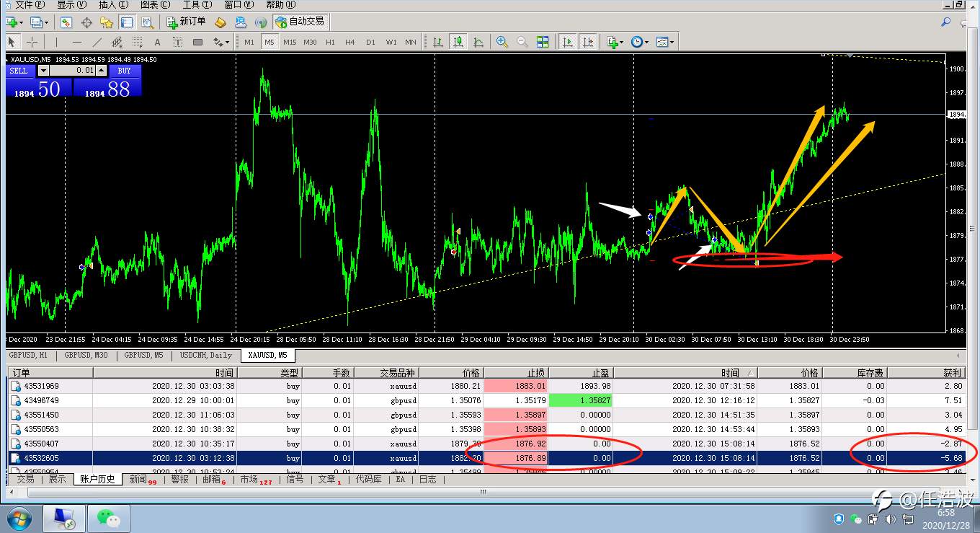
Task: Sort history by 订单 (Order) column header
Action: tap(50, 373)
